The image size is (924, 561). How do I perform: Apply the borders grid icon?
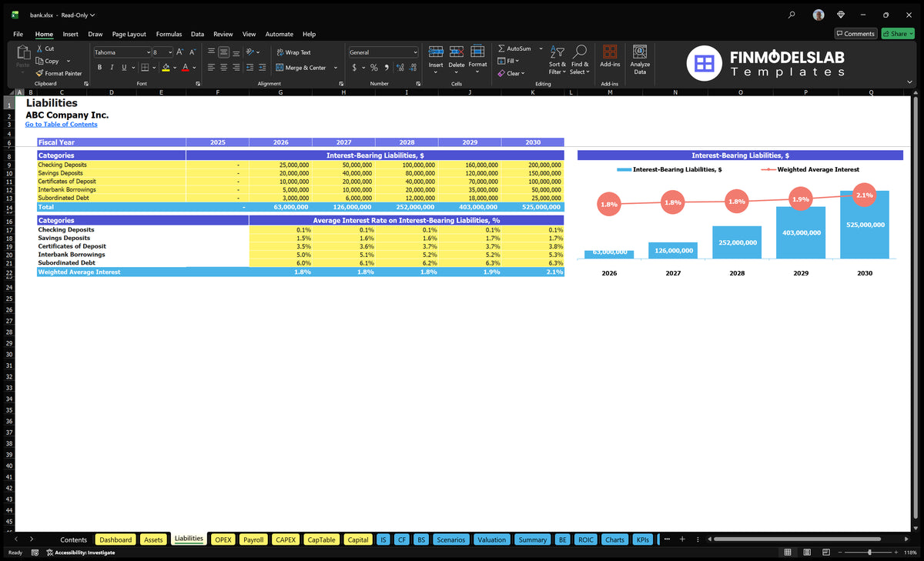click(x=144, y=68)
